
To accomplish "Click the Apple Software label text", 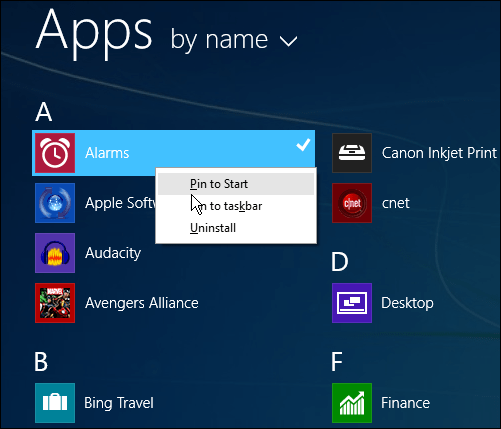I will (120, 203).
